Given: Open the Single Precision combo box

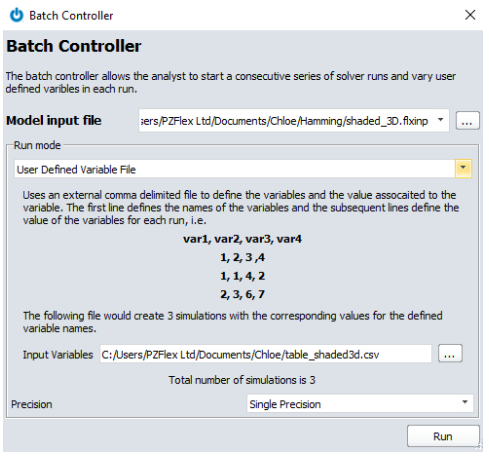Looking at the screenshot, I should pos(360,404).
